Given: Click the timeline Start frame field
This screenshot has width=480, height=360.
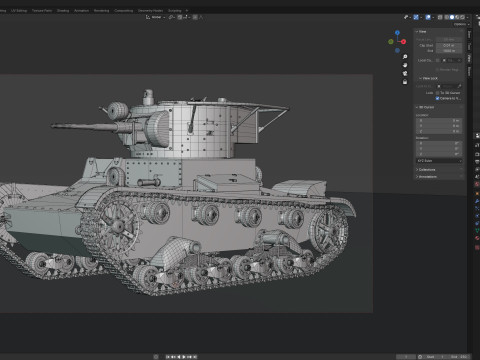Looking at the screenshot, I should pyautogui.click(x=436, y=357).
